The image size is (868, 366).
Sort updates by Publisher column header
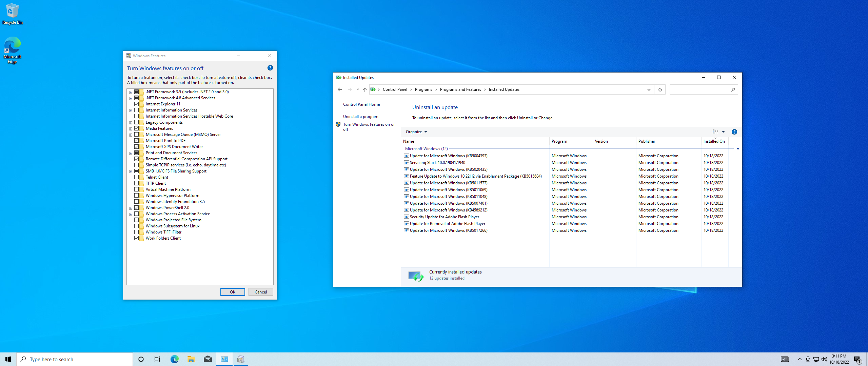[x=669, y=141]
